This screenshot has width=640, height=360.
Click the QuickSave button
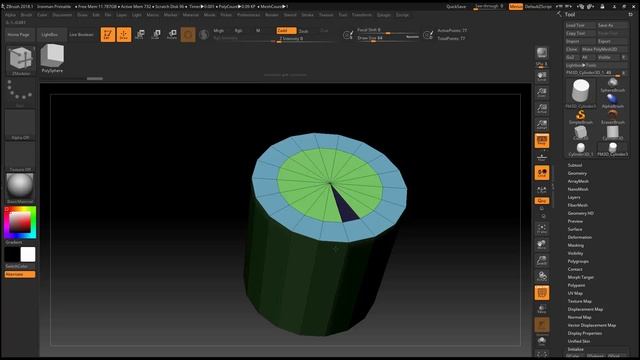456,7
